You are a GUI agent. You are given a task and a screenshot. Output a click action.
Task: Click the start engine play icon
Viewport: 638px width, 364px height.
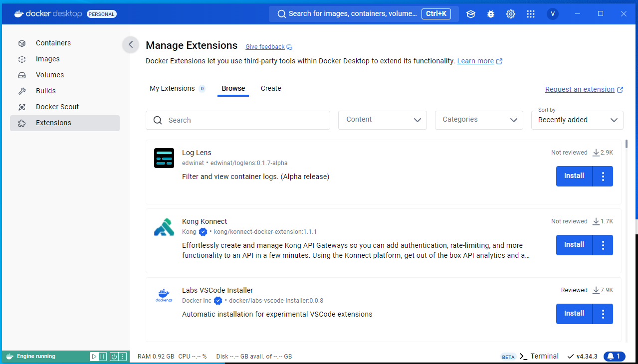pyautogui.click(x=94, y=357)
